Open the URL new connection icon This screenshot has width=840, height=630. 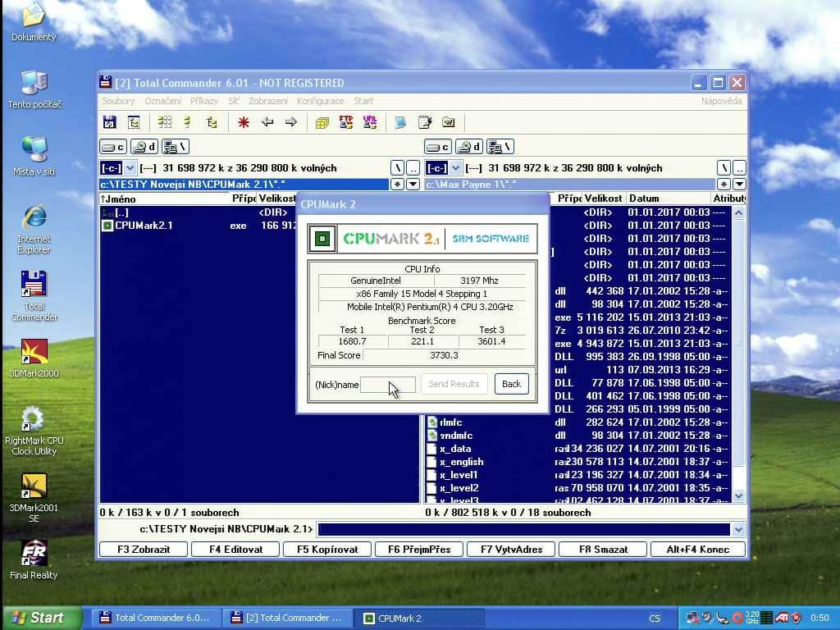370,122
